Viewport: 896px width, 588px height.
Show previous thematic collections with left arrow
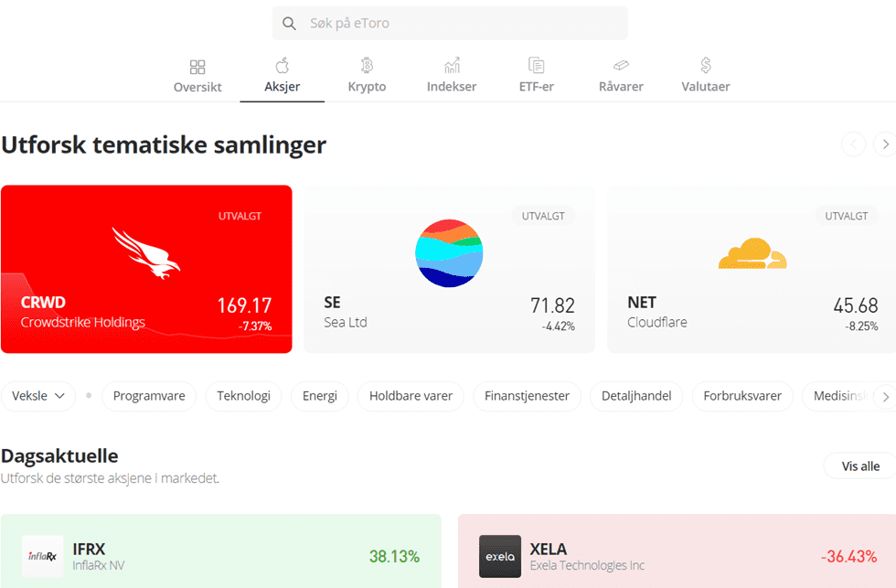pos(853,144)
